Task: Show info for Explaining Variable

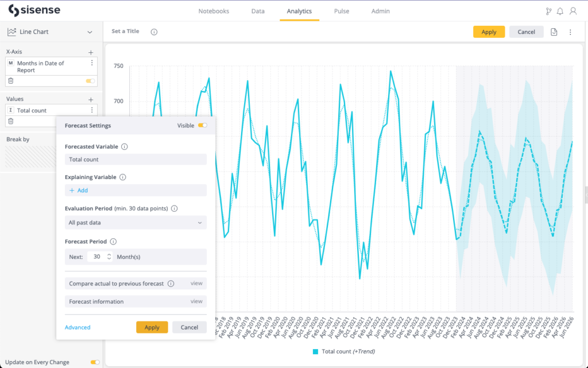Action: tap(123, 177)
